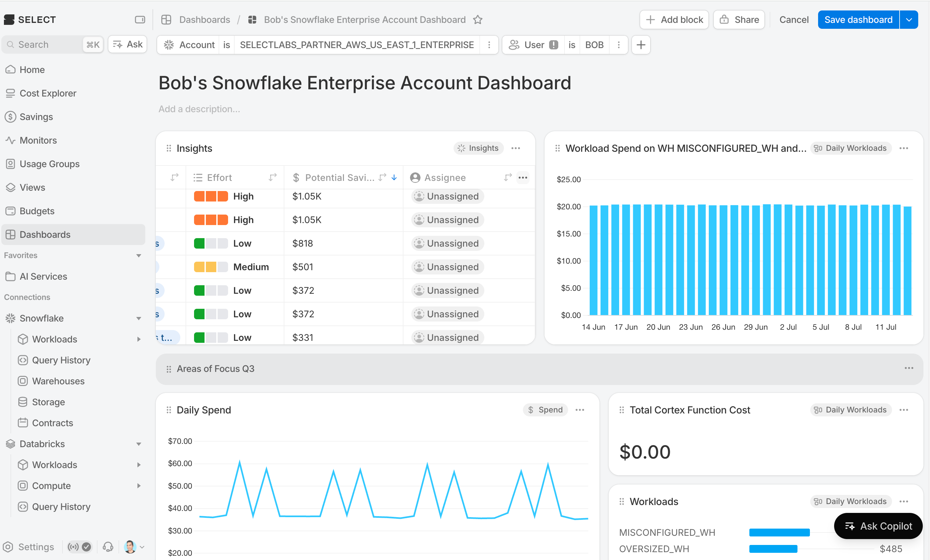This screenshot has height=560, width=930.
Task: Open connection status indicator
Action: click(x=79, y=547)
